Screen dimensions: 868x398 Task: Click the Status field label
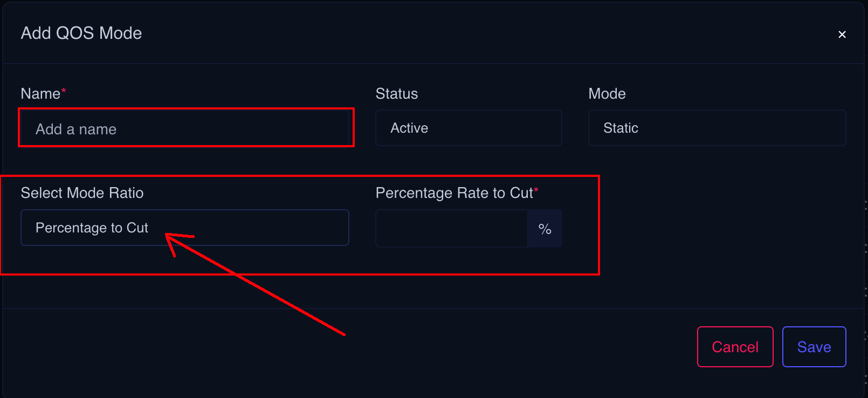pyautogui.click(x=396, y=94)
